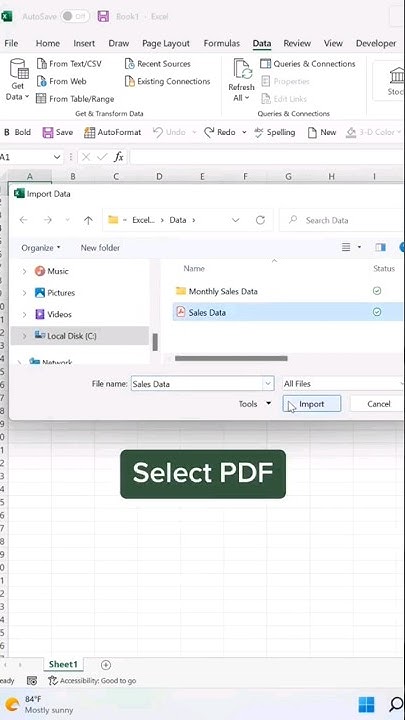405x720 pixels.
Task: Open the Accessibility status indicator
Action: (x=92, y=681)
